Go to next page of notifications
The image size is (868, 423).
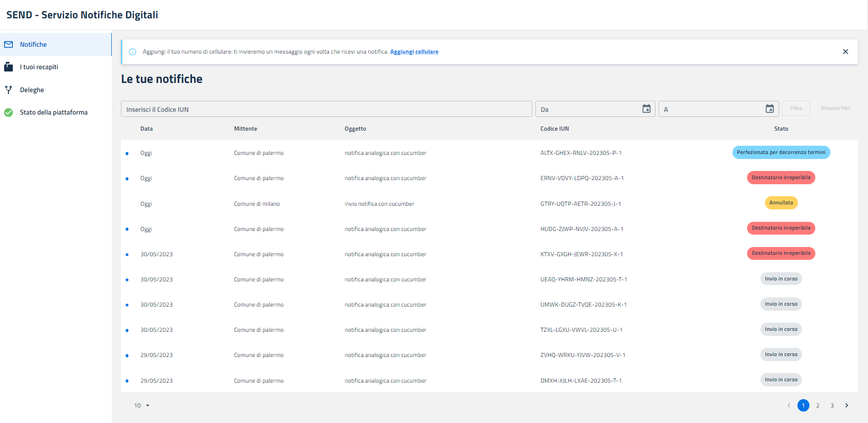point(846,405)
